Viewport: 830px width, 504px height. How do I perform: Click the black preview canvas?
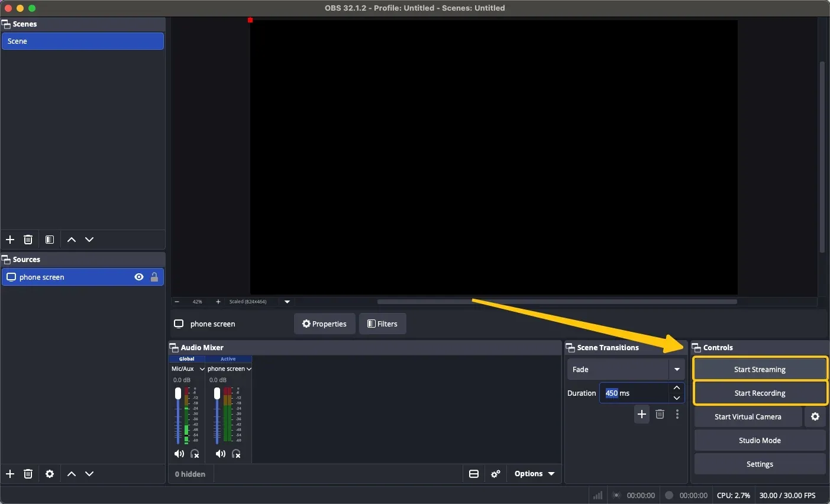pos(494,157)
